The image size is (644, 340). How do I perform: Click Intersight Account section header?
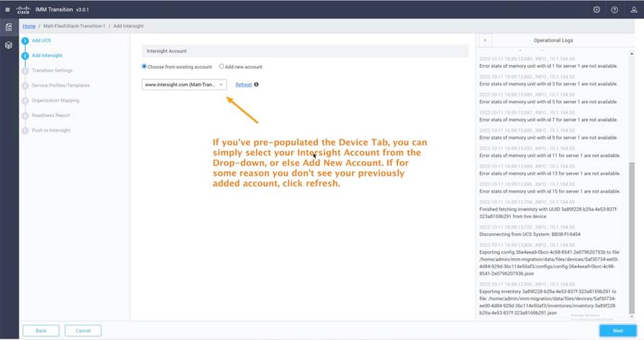[305, 51]
